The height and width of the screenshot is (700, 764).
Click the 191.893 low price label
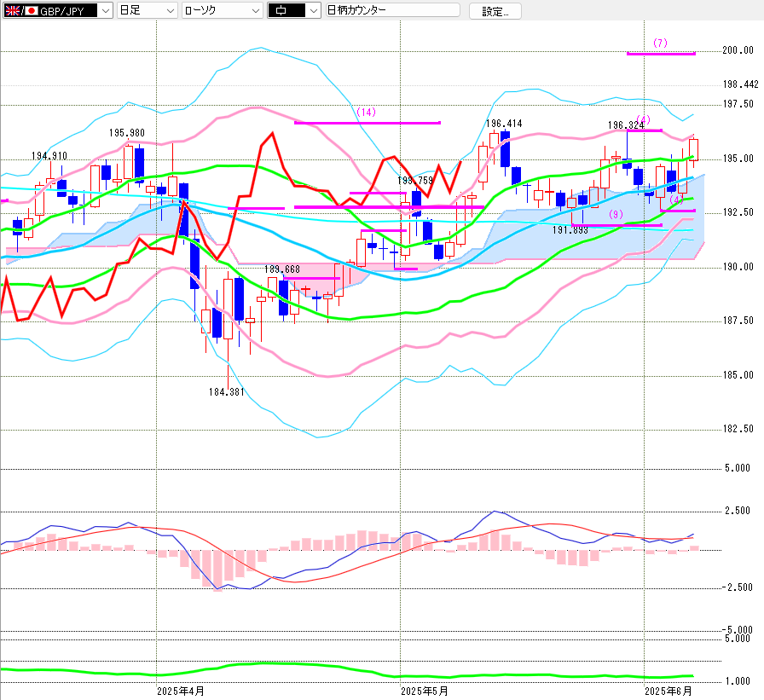point(570,230)
